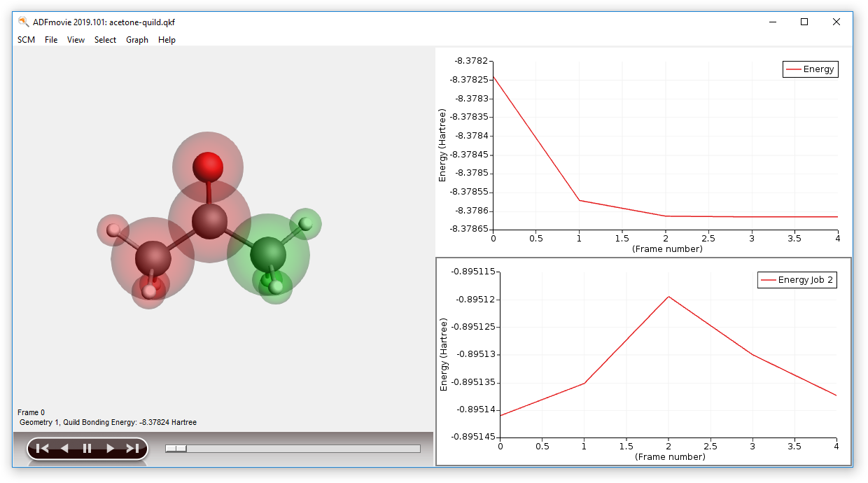Select the green carbon atom
Screen dimensions: 868x483
268,254
